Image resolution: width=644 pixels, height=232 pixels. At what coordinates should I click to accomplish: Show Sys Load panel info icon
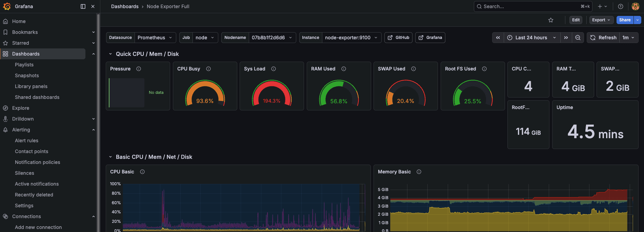pyautogui.click(x=274, y=69)
